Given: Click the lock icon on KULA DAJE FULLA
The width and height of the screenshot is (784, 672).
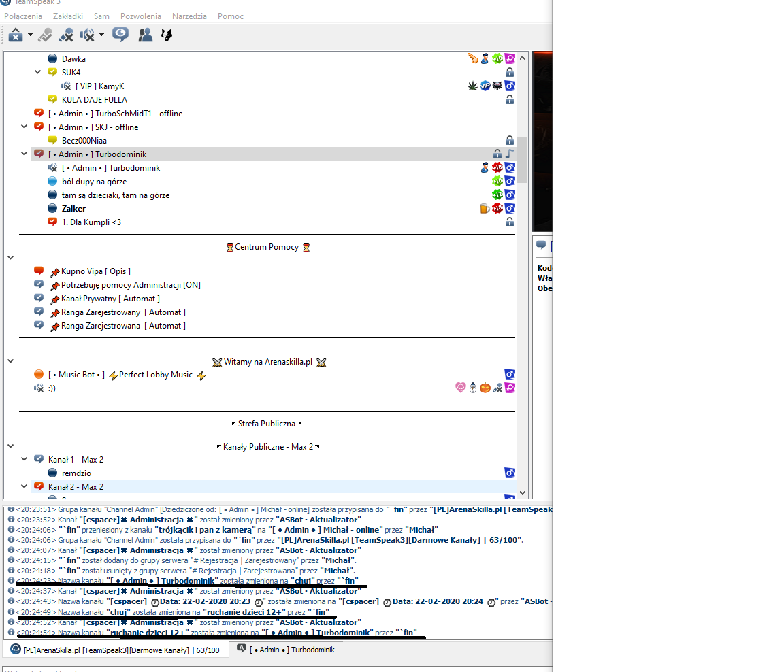Looking at the screenshot, I should tap(510, 99).
